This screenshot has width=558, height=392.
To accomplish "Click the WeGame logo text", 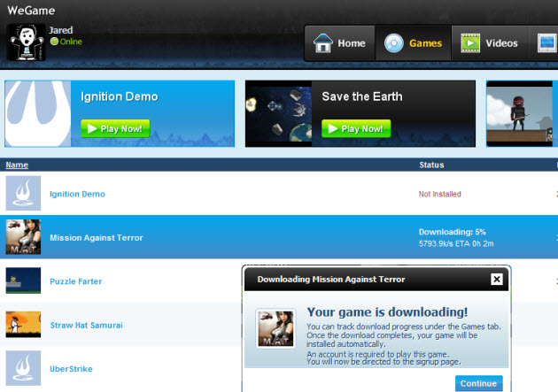I will click(31, 11).
